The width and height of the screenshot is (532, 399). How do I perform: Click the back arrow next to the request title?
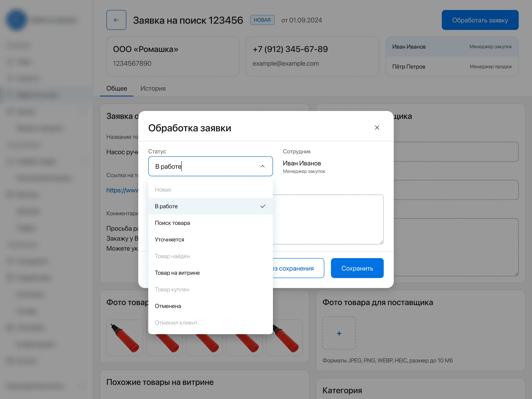pos(116,20)
